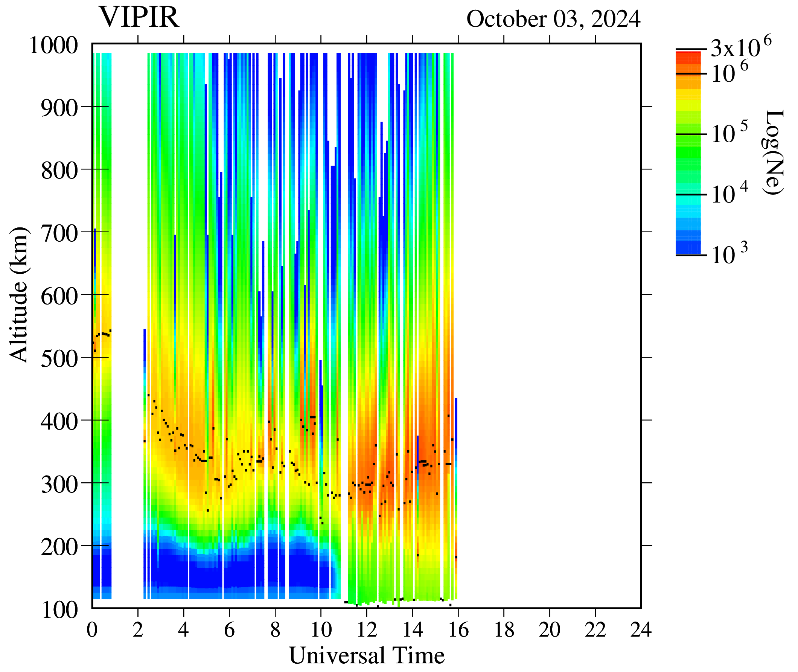The height and width of the screenshot is (672, 798).
Task: Click the Altitude (km) axis label
Action: 19,295
